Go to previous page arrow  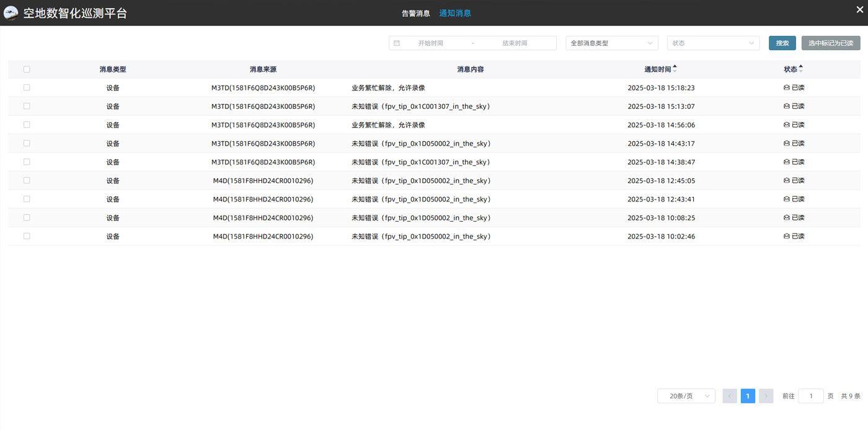point(730,396)
